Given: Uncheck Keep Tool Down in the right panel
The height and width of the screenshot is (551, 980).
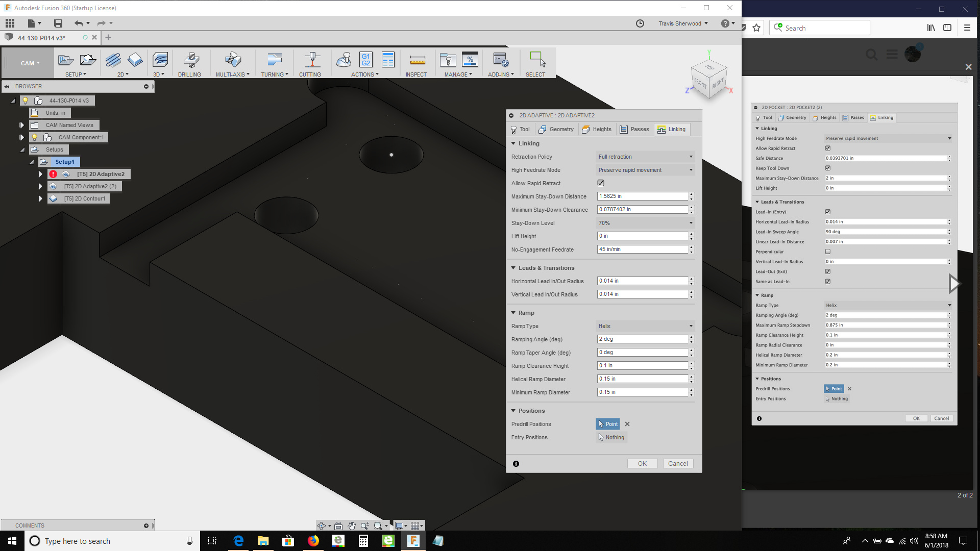Looking at the screenshot, I should [827, 168].
